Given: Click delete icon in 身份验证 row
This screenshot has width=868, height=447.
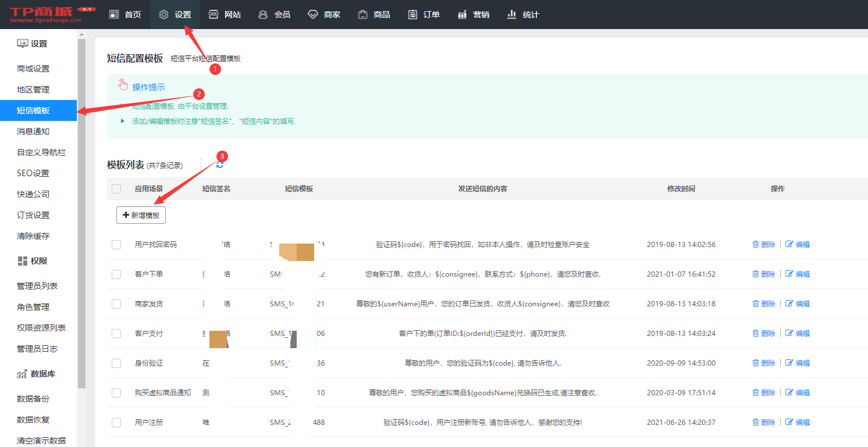Looking at the screenshot, I should click(755, 363).
